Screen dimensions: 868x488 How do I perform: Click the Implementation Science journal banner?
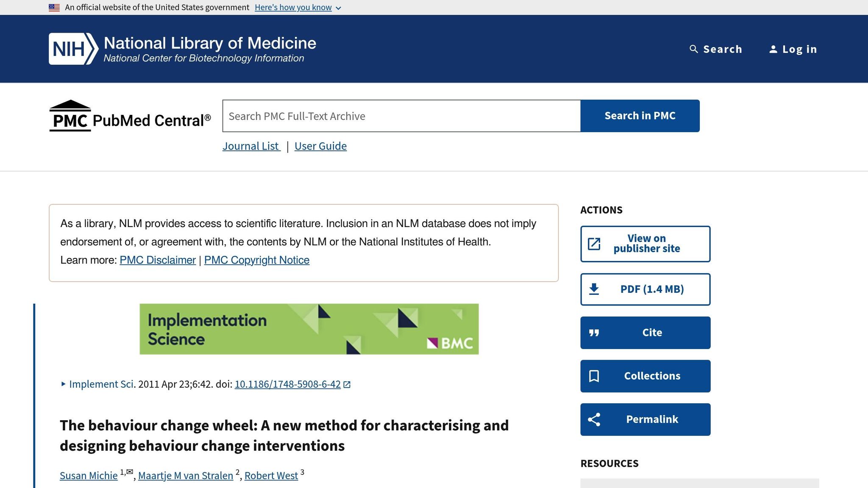309,329
